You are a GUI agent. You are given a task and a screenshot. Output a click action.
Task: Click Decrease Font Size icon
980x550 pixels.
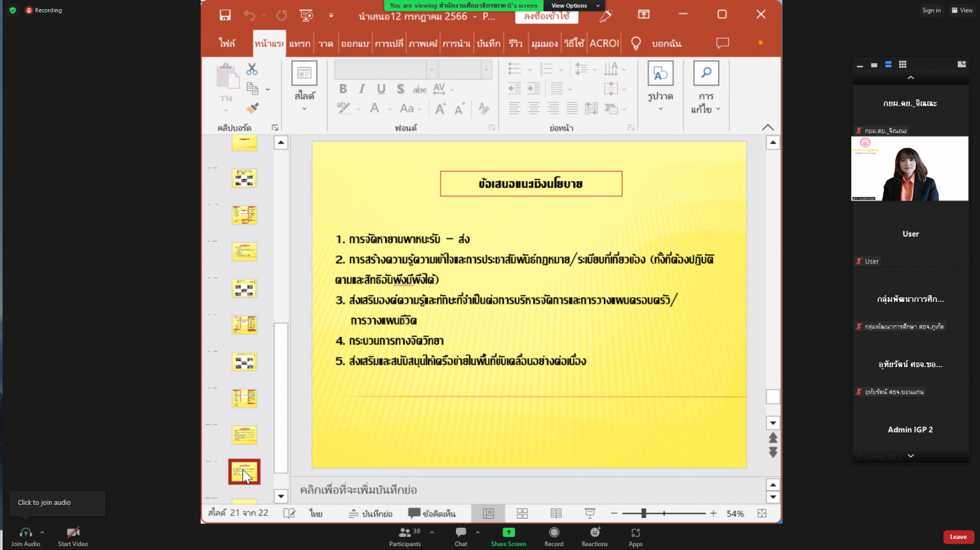(460, 108)
